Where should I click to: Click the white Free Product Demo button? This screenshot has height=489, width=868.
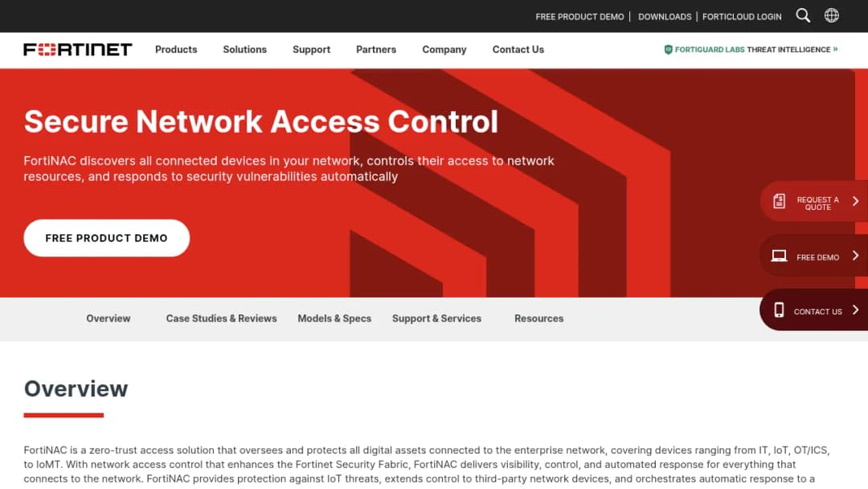click(x=106, y=238)
